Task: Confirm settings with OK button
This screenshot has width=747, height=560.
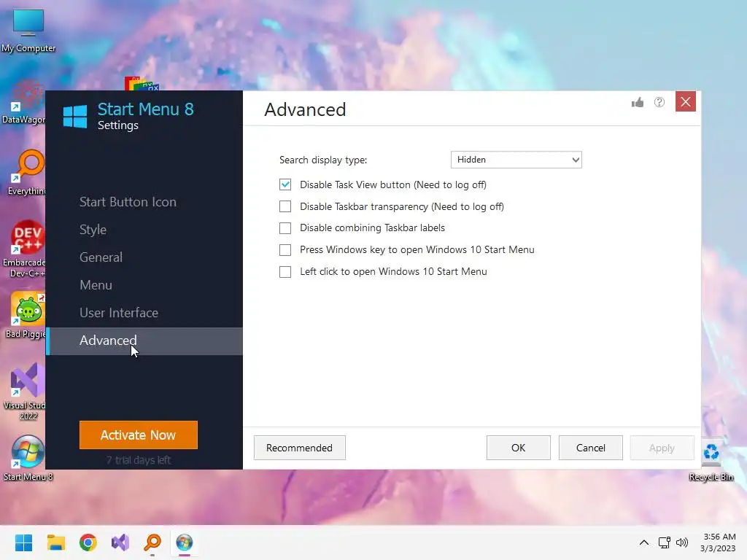Action: (x=519, y=448)
